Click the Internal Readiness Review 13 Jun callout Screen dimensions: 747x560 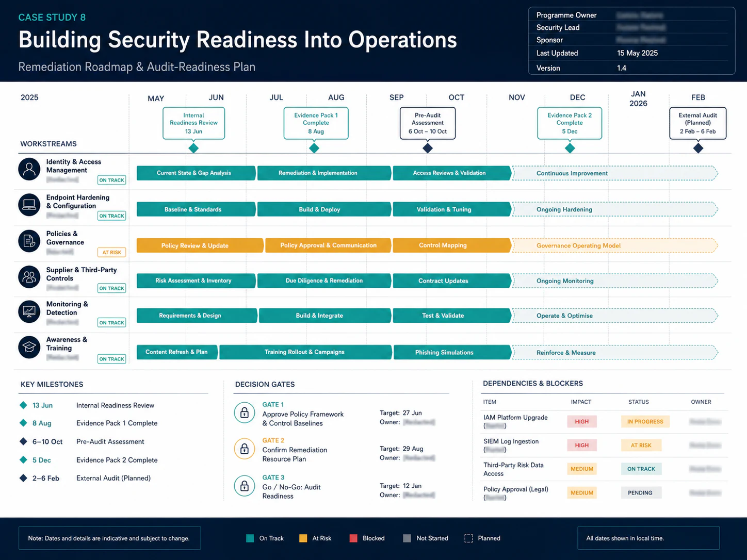194,123
